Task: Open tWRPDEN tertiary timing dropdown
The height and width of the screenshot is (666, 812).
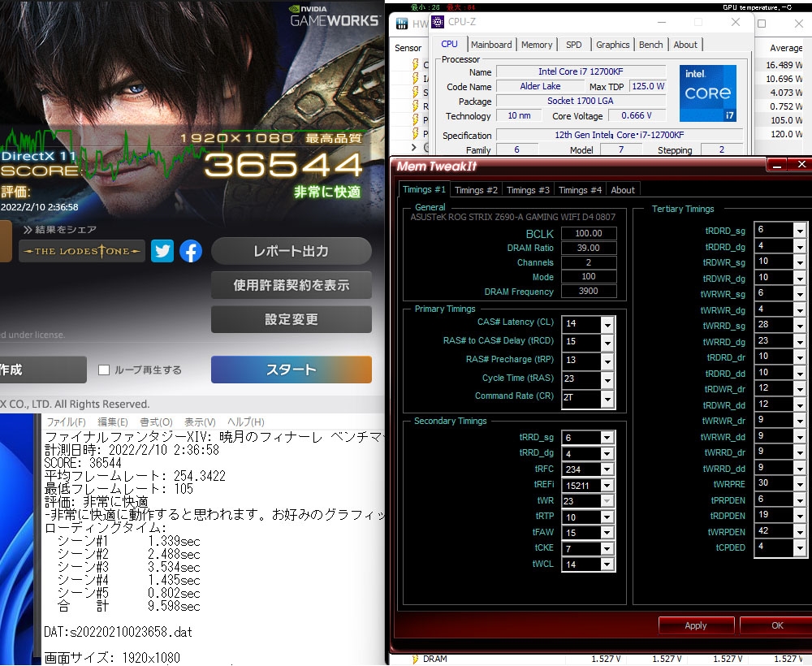Action: [800, 531]
